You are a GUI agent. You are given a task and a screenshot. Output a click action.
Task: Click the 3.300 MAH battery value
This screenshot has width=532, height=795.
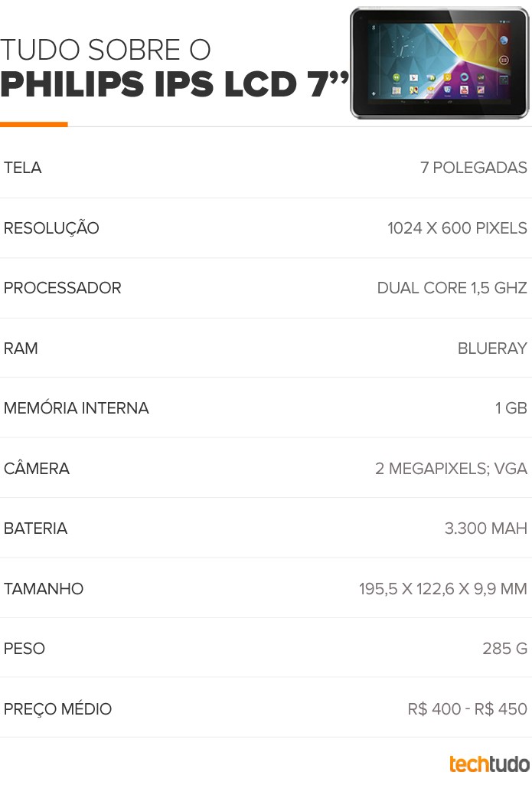click(486, 528)
